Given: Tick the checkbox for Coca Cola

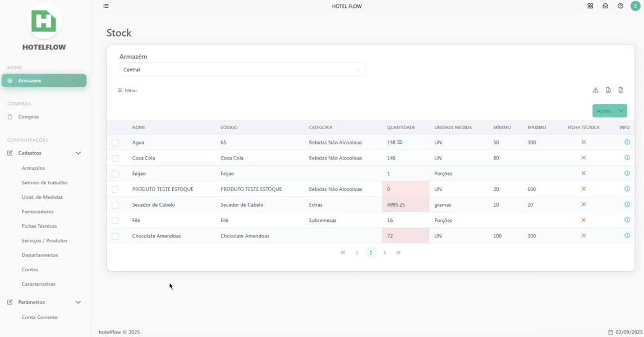Looking at the screenshot, I should click(115, 158).
